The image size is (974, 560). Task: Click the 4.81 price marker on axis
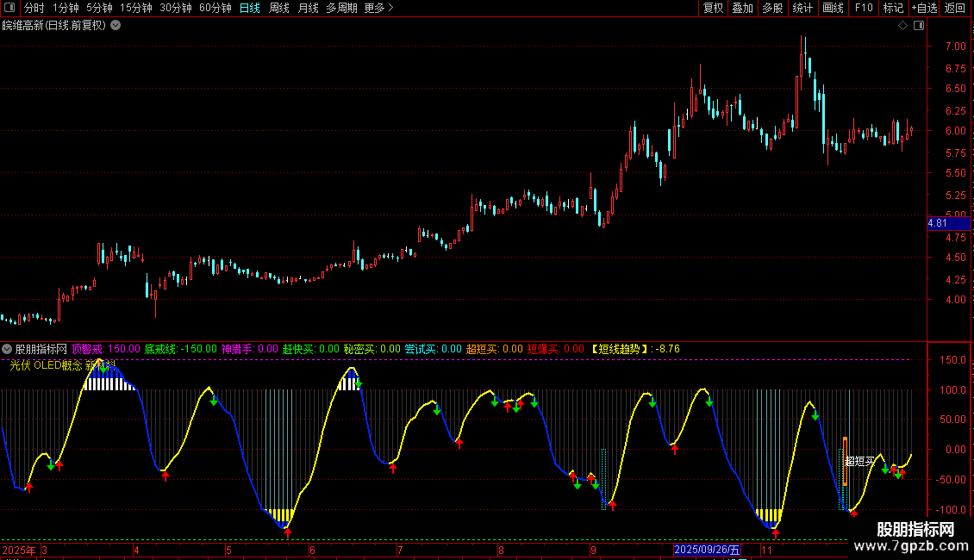click(938, 223)
